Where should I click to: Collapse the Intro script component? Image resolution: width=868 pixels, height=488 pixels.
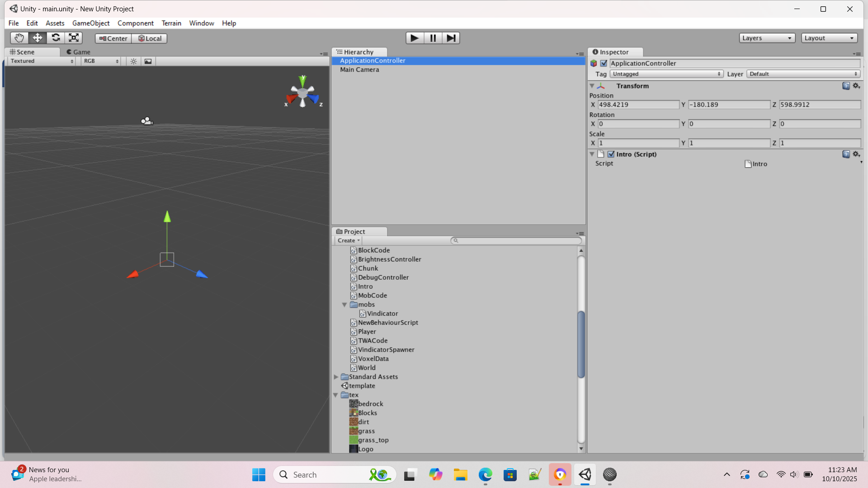pyautogui.click(x=592, y=154)
